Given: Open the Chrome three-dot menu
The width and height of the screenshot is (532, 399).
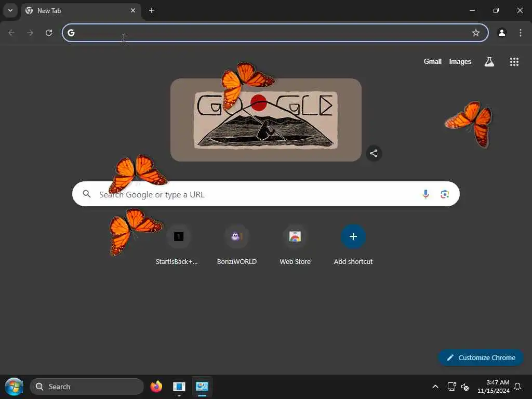Looking at the screenshot, I should pyautogui.click(x=521, y=33).
